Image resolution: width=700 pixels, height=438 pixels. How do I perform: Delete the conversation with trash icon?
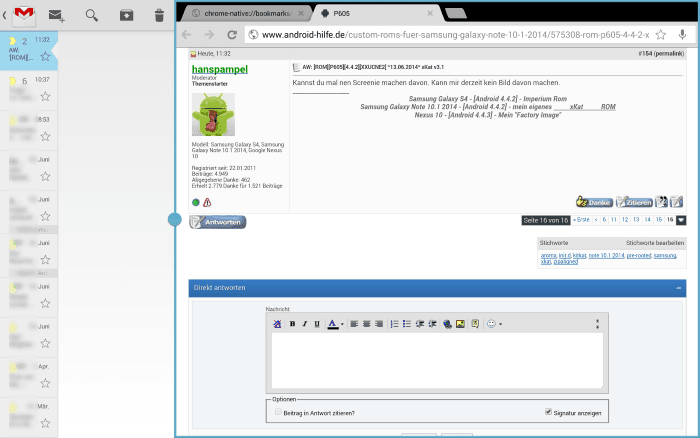(x=159, y=16)
